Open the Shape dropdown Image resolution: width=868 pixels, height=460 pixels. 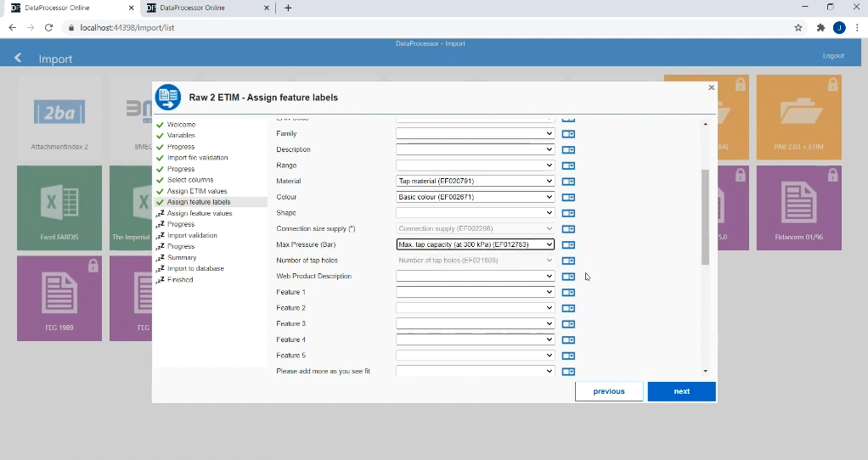click(x=475, y=213)
